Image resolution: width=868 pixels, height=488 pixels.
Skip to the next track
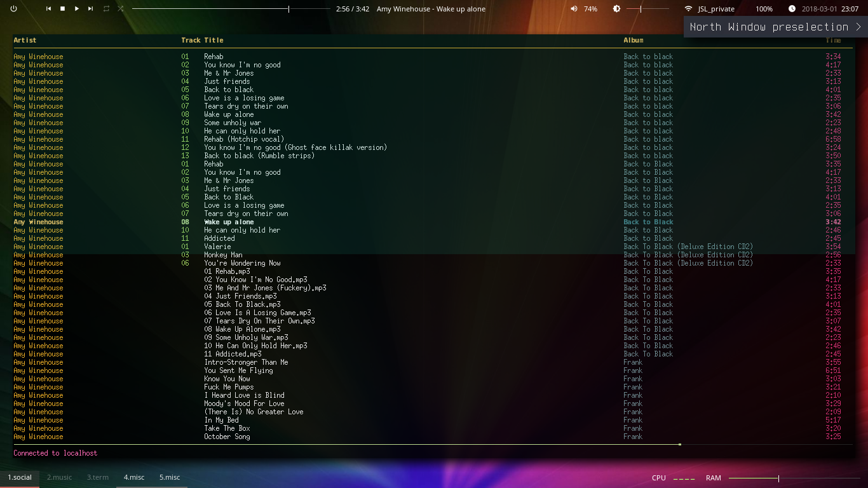tap(91, 9)
